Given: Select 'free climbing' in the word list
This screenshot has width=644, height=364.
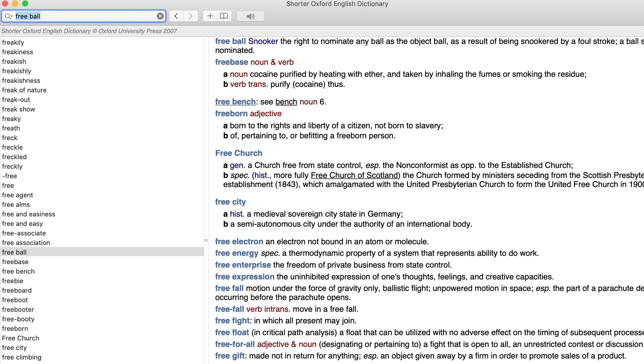Looking at the screenshot, I should 102,358.
